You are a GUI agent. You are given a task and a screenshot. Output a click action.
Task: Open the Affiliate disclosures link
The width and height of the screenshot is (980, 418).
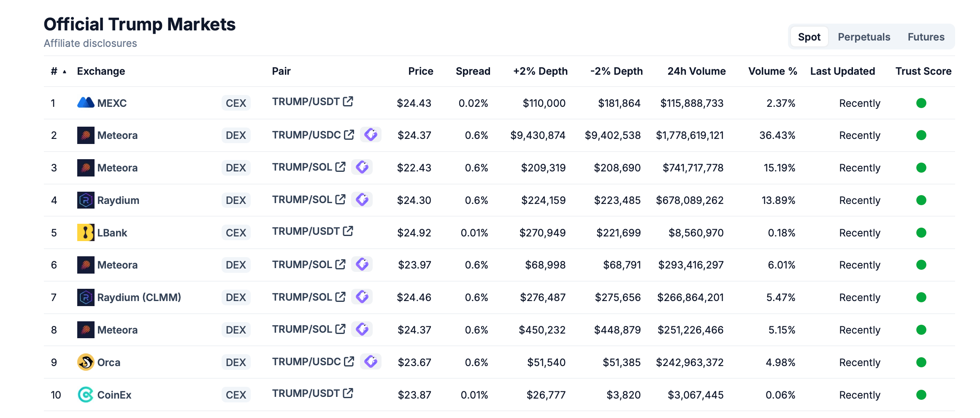click(x=90, y=43)
